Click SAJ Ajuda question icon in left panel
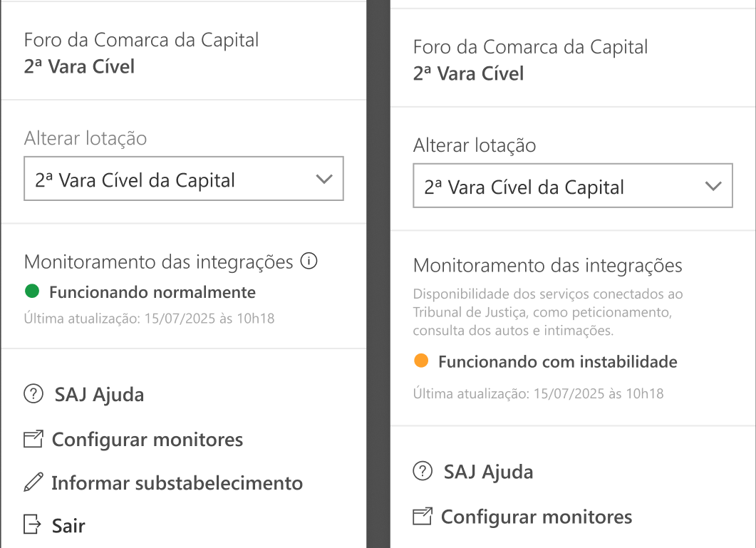Viewport: 756px width, 548px height. pyautogui.click(x=33, y=393)
